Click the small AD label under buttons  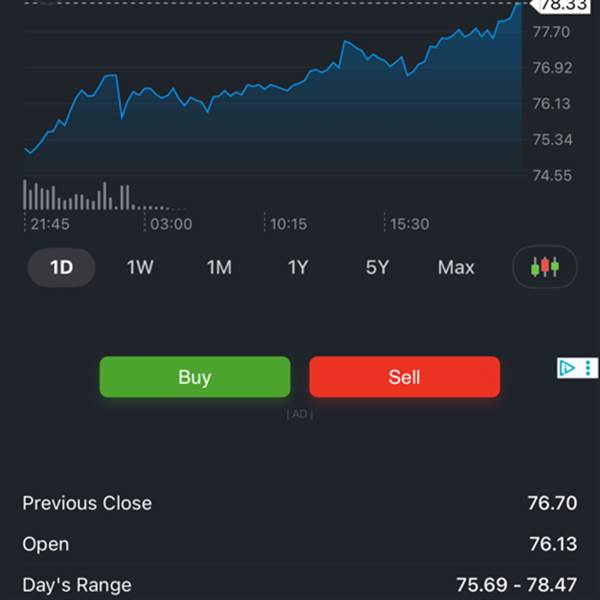pos(299,414)
